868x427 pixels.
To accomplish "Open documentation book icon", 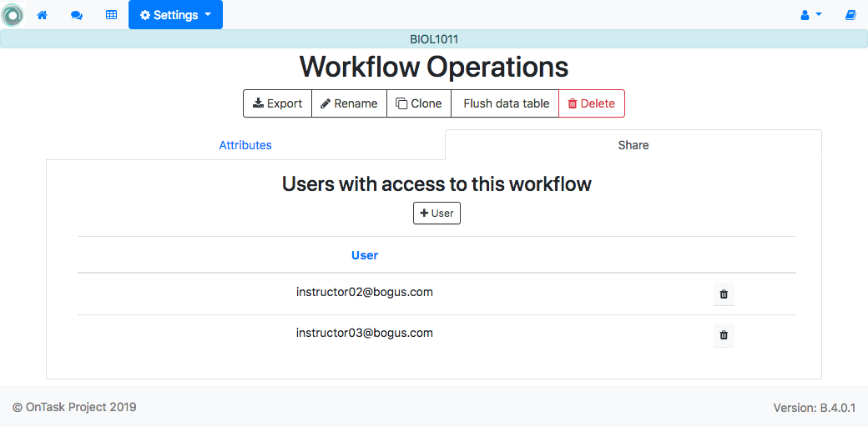I will coord(850,16).
